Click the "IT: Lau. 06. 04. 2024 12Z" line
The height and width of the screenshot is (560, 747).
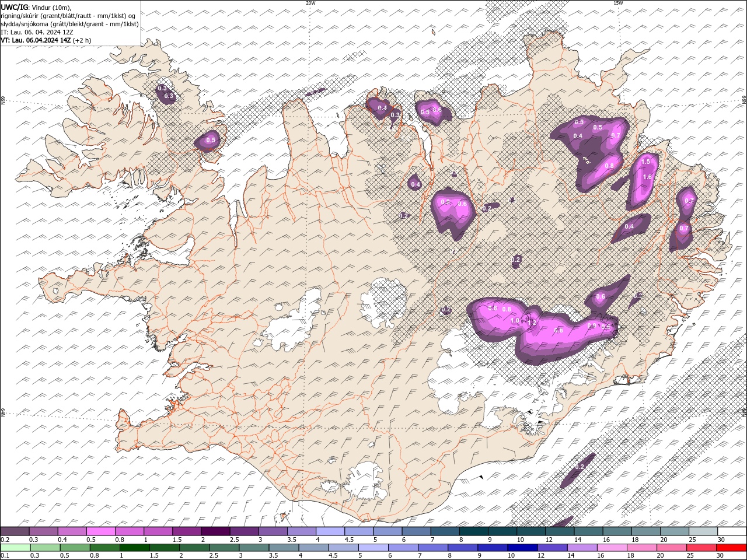[37, 32]
